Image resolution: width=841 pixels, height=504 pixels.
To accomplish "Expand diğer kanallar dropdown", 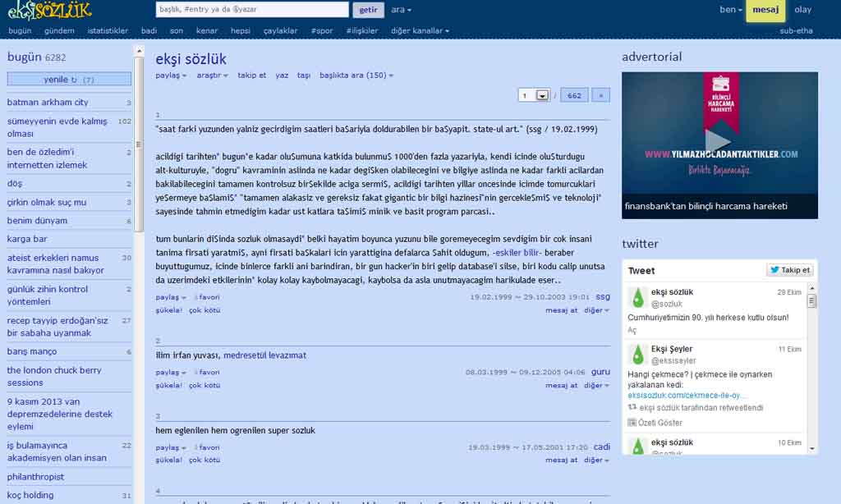I will 420,30.
